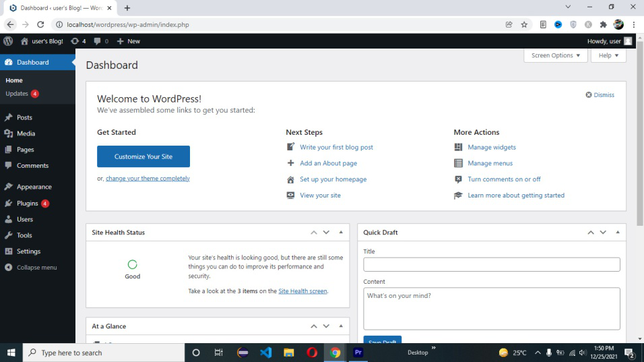Move Site Health Status widget up
The height and width of the screenshot is (362, 644).
tap(314, 233)
